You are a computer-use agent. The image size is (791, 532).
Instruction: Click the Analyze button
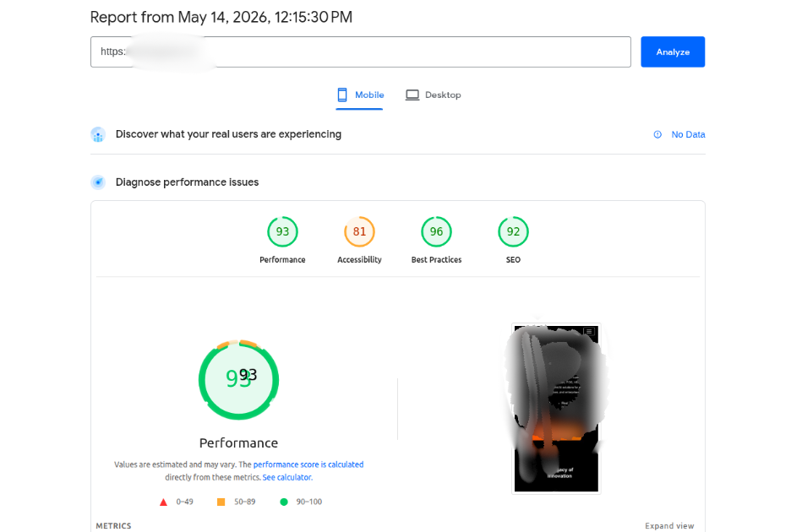pos(673,52)
